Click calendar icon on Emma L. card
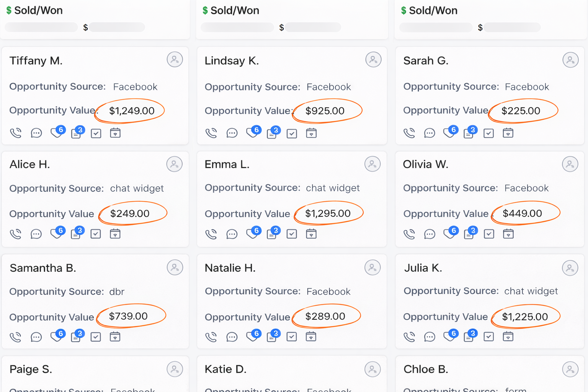This screenshot has height=392, width=588. point(311,234)
